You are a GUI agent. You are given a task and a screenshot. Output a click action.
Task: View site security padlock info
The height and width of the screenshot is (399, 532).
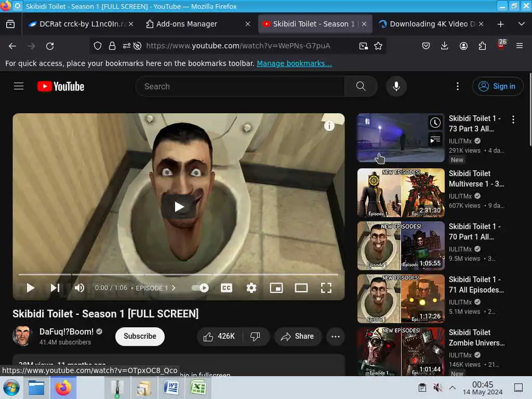coord(112,46)
